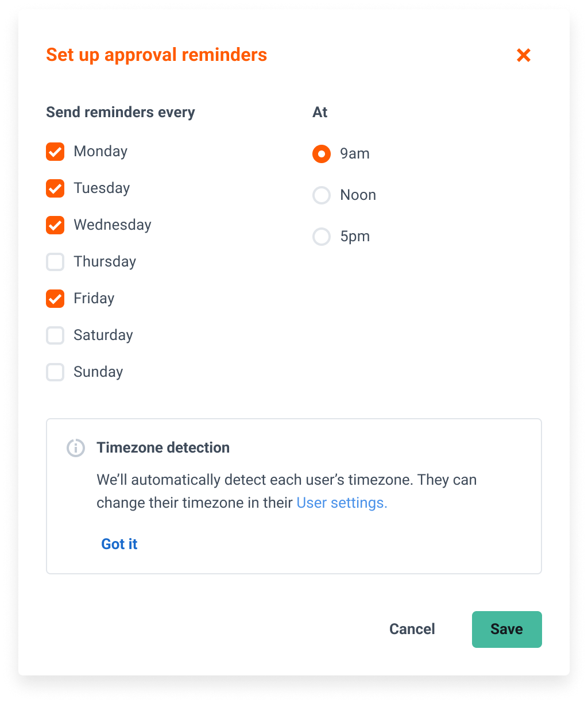Select the 5pm radio option
The width and height of the screenshot is (588, 703).
pos(322,237)
